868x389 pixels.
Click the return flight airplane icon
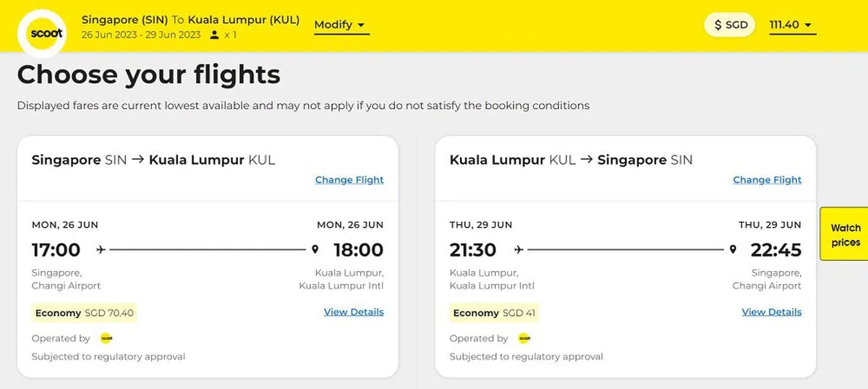(x=519, y=250)
